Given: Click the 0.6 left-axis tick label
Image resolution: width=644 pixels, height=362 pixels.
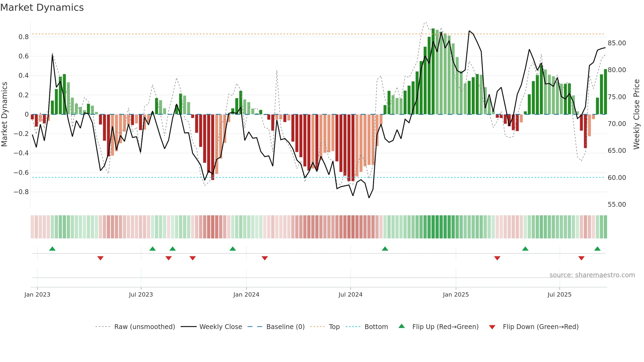Looking at the screenshot, I should [24, 56].
